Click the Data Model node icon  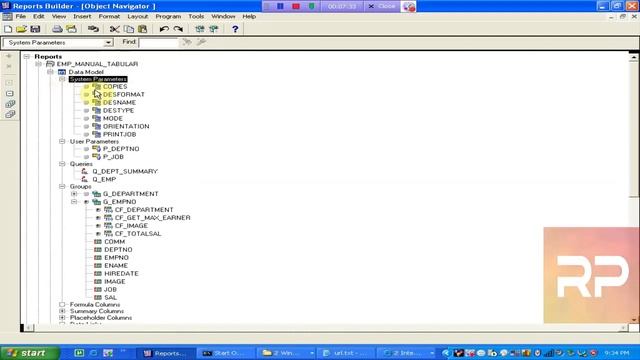pos(62,72)
